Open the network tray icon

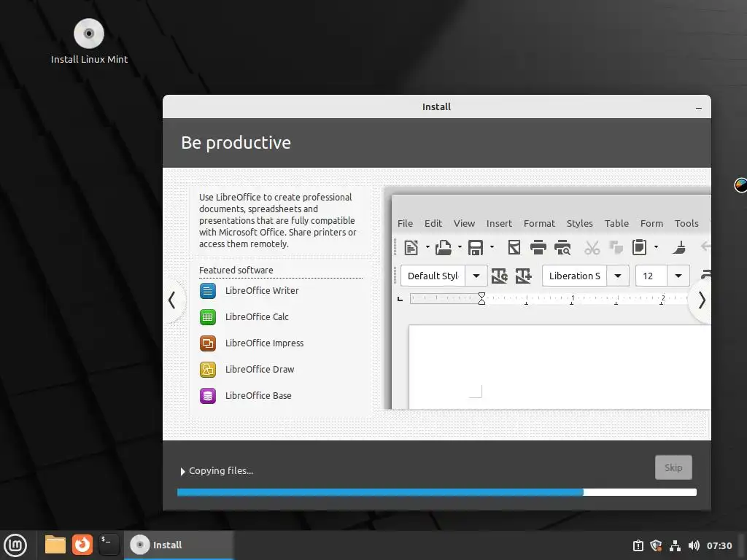coord(675,545)
